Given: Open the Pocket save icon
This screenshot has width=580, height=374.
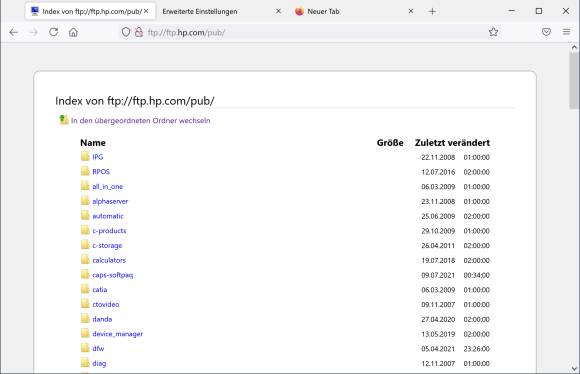Looking at the screenshot, I should 546,32.
